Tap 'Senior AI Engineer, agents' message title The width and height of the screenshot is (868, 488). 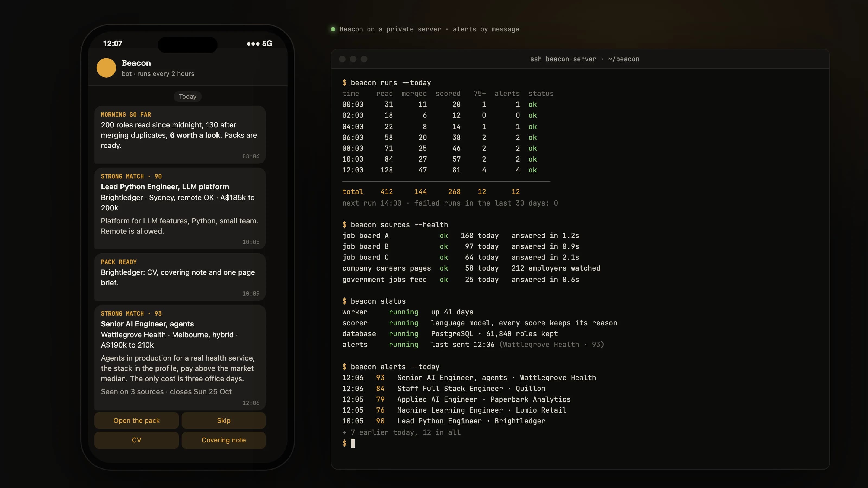tap(147, 324)
